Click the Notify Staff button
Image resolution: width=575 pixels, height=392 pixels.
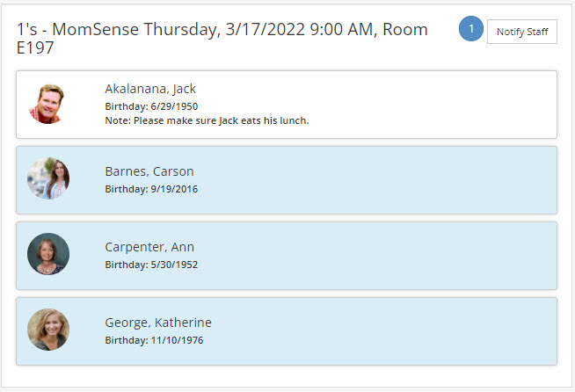pos(522,32)
